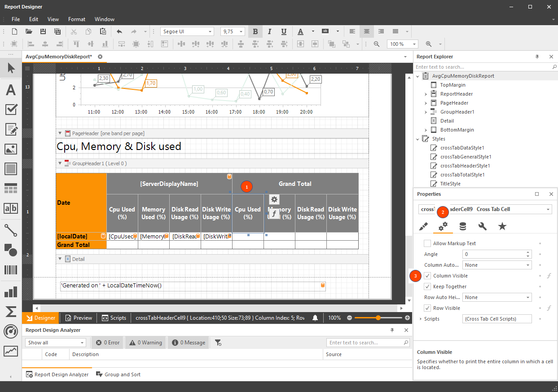Toggle Bold formatting
Viewport: 558px width, 392px height.
coord(255,31)
